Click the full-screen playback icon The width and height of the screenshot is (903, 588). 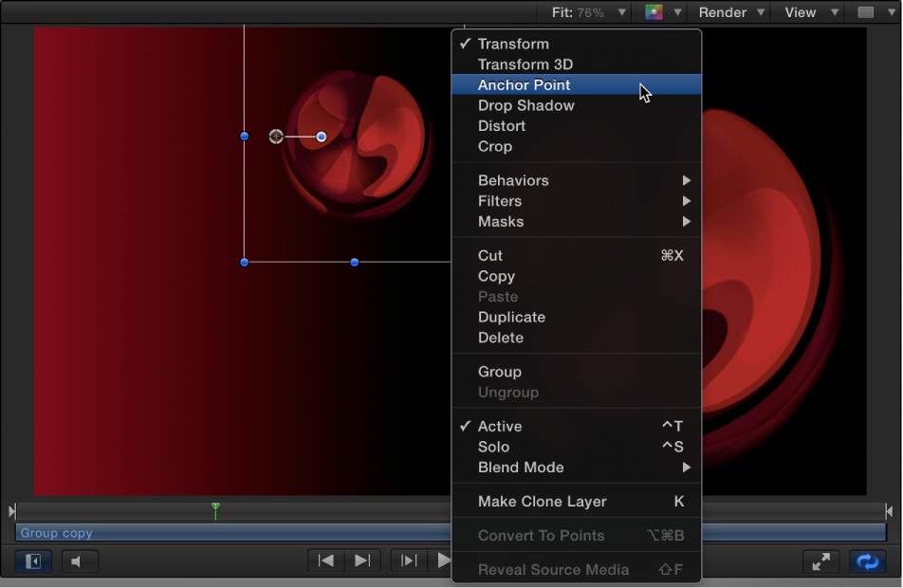[x=821, y=560]
